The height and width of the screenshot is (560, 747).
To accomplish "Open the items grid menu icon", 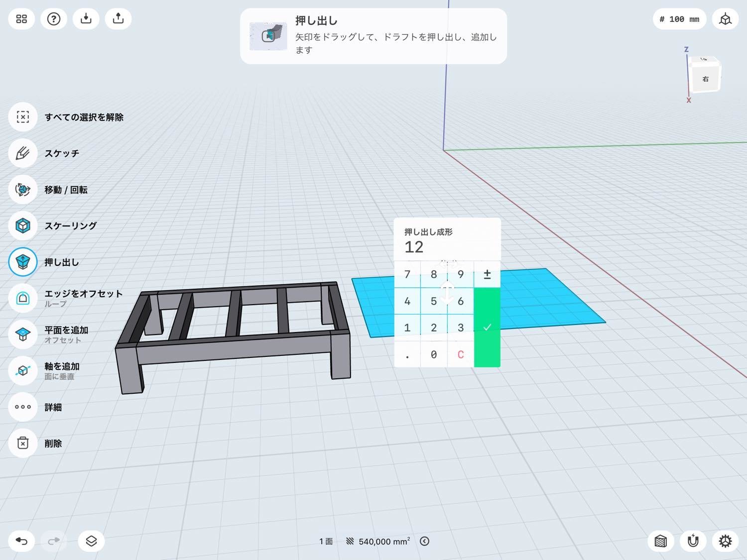I will click(21, 19).
